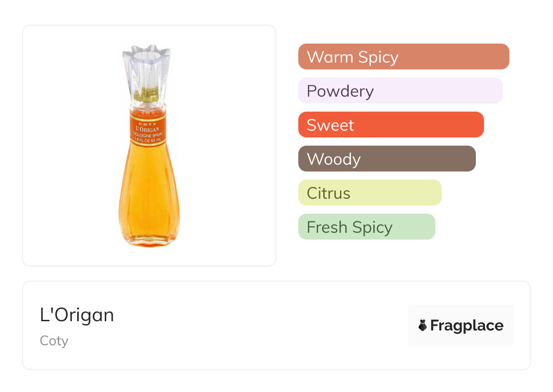Screen dimensions: 553x392
Task: Choose the Fresh Spicy accord bar
Action: click(x=366, y=227)
